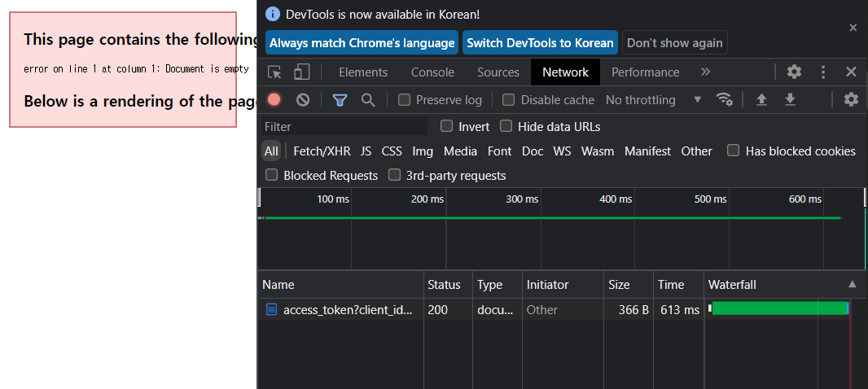Open the No throttling dropdown
The image size is (868, 389).
coord(653,100)
